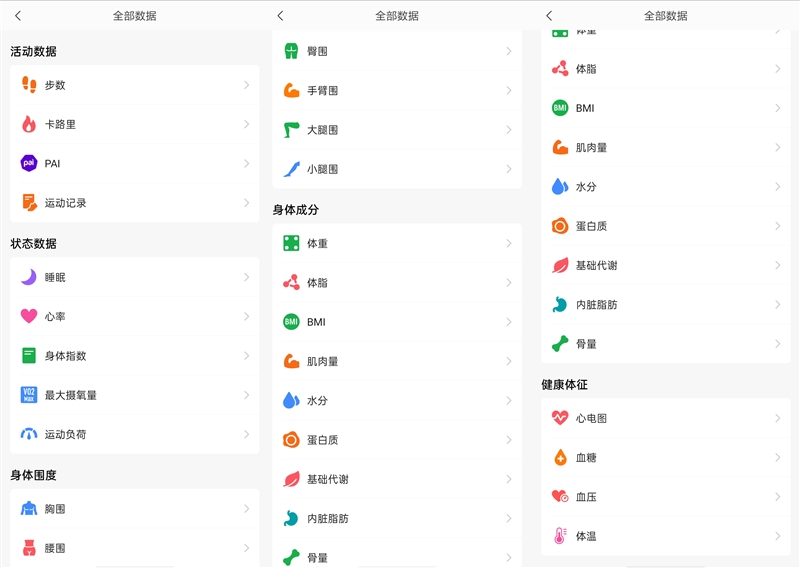800x568 pixels.
Task: Expand the chevron on the 手臂围 row
Action: tap(508, 91)
